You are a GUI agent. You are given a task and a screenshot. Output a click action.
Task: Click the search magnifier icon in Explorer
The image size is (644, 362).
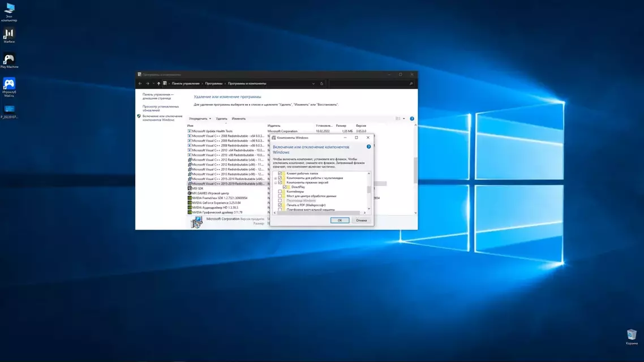[x=411, y=83]
